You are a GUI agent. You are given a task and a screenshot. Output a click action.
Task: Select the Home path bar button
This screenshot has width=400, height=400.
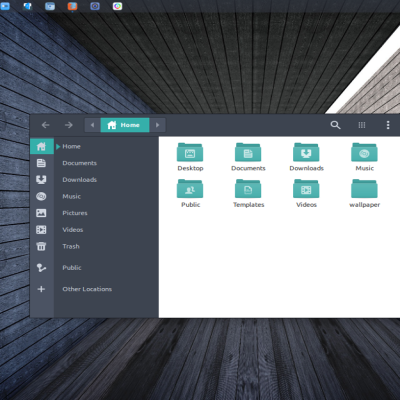(x=125, y=125)
